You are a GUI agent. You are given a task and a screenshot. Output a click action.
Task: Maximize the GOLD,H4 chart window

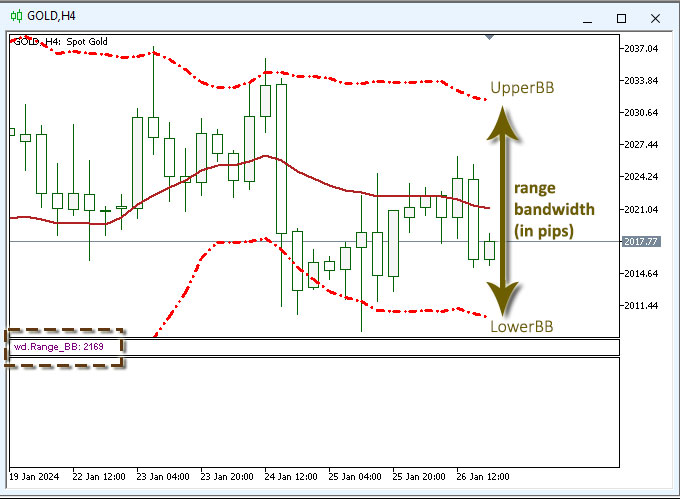tap(621, 18)
